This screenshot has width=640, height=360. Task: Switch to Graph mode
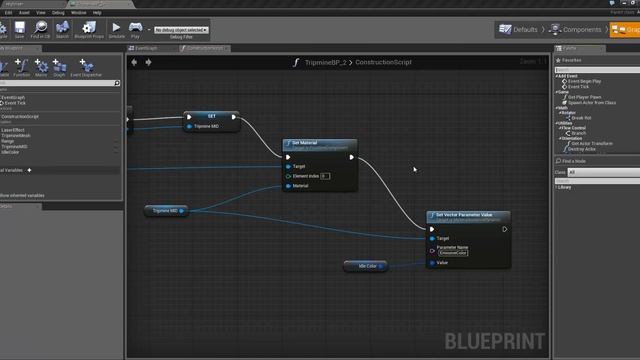pyautogui.click(x=625, y=29)
